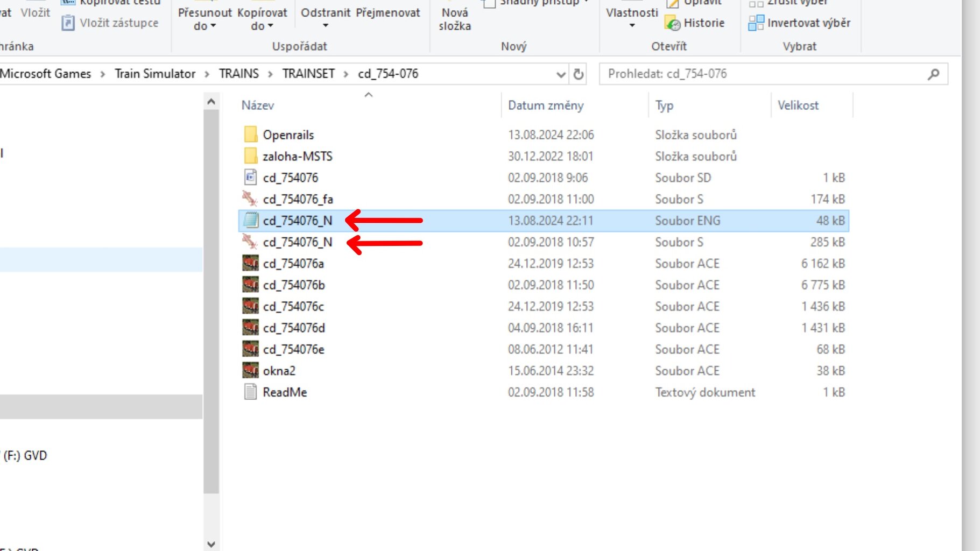This screenshot has width=980, height=551.
Task: Click the refresh icon next to address bar
Action: coord(579,74)
